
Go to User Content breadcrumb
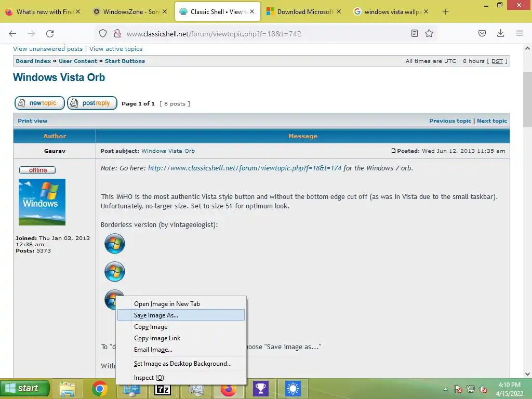(78, 61)
